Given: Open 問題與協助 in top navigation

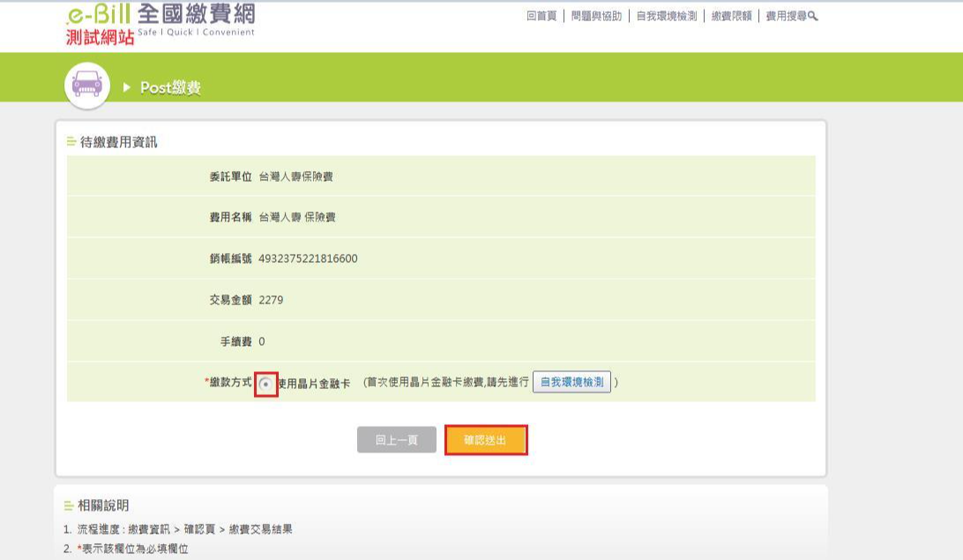Looking at the screenshot, I should 596,16.
